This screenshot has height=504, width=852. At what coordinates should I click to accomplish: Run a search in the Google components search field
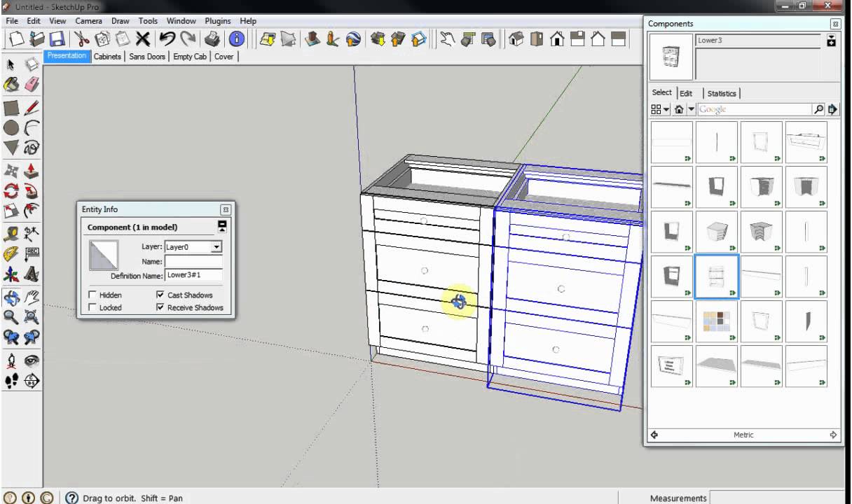(x=818, y=109)
